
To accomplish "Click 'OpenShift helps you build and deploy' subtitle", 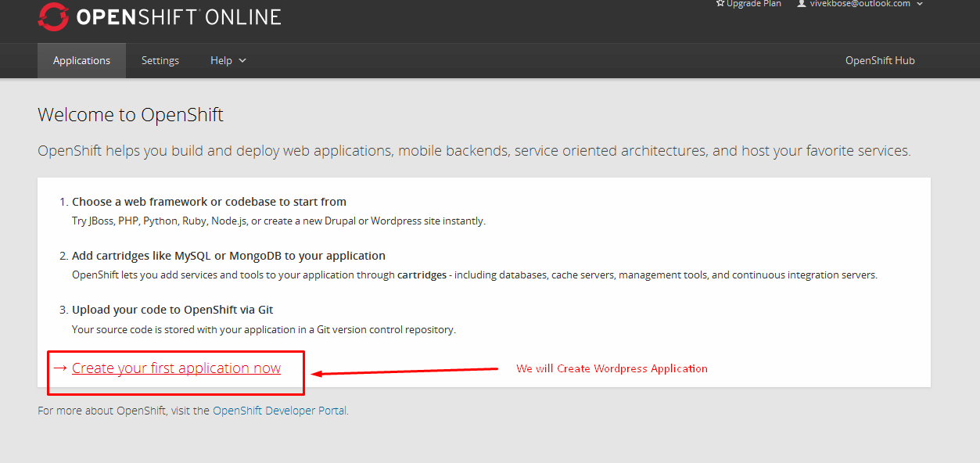I will pyautogui.click(x=474, y=151).
